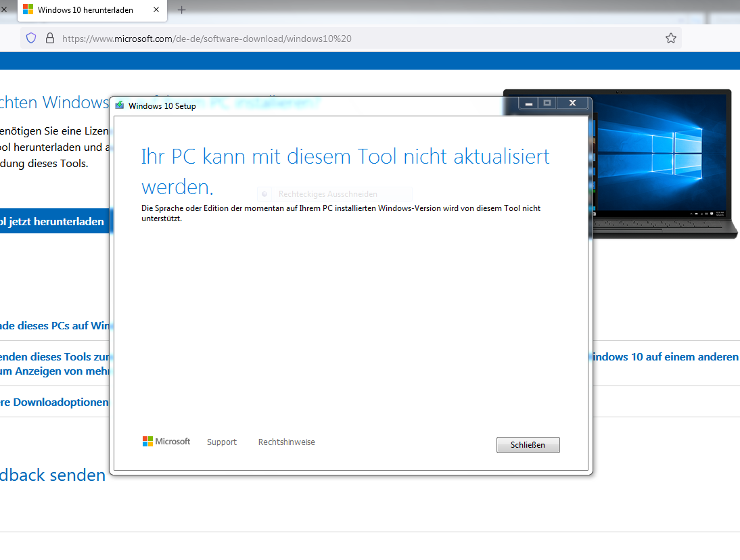Expand 'Verwenden dieses Tools' section link
The width and height of the screenshot is (740, 560).
(x=55, y=364)
